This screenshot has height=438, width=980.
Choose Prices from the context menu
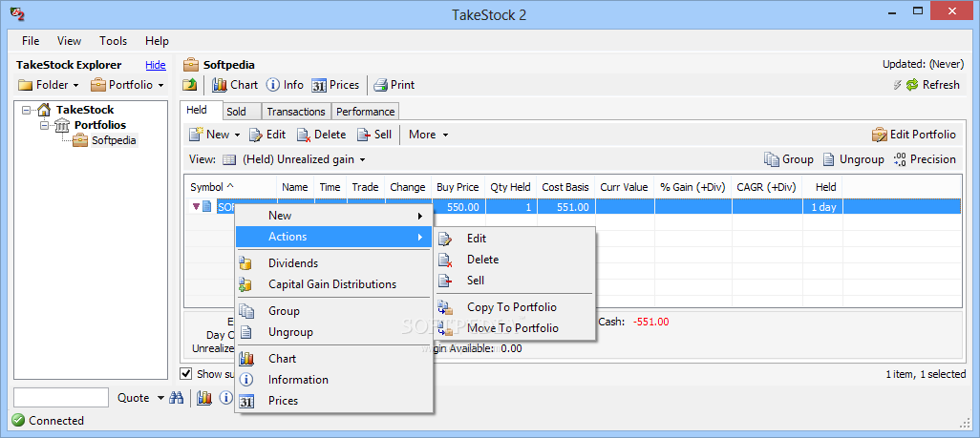333,401
